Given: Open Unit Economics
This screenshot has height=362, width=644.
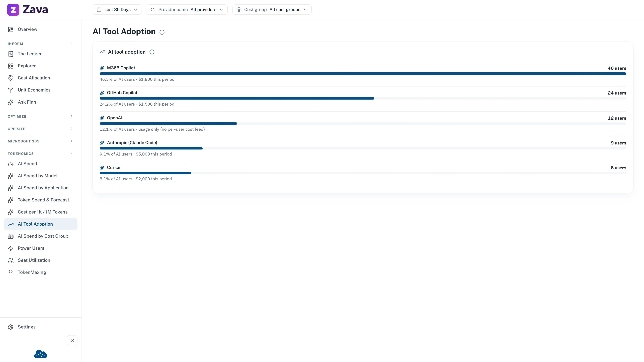Looking at the screenshot, I should click(41, 90).
